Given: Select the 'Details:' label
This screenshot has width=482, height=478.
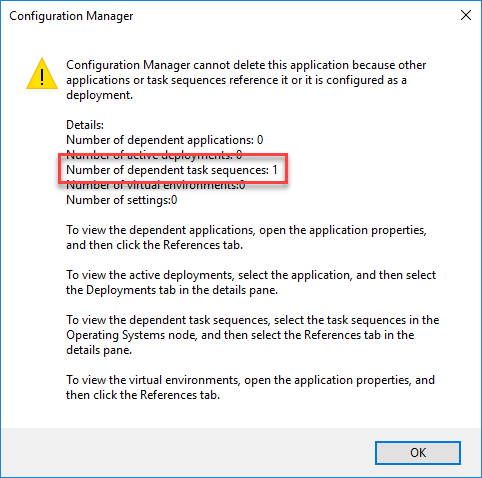Looking at the screenshot, I should point(85,125).
